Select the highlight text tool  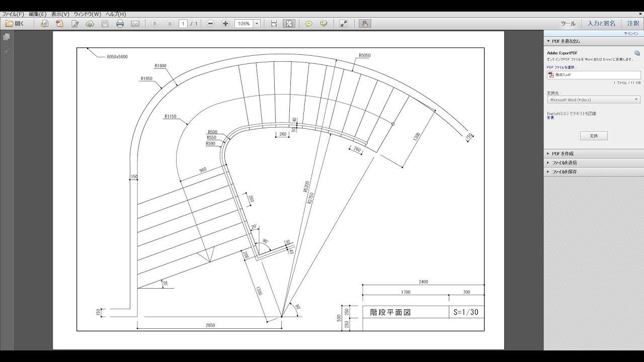tap(324, 24)
